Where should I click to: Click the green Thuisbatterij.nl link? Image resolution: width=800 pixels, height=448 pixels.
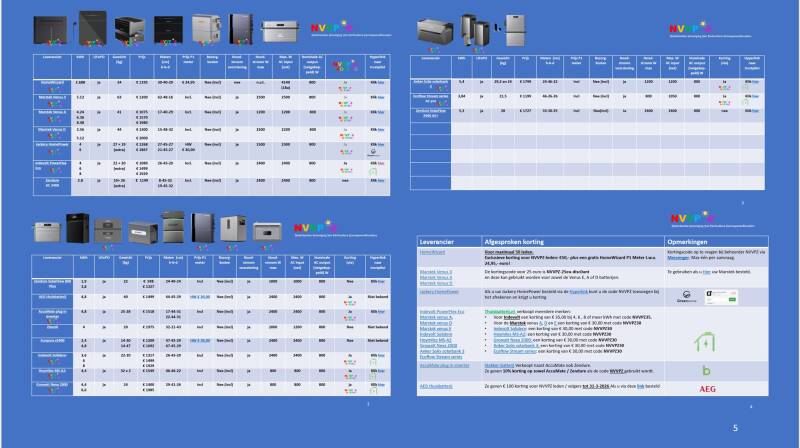[499, 311]
